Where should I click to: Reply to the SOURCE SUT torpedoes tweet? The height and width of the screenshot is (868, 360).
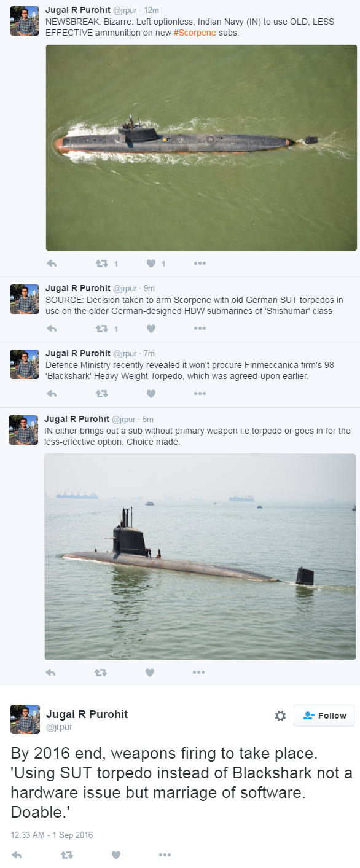coord(52,329)
